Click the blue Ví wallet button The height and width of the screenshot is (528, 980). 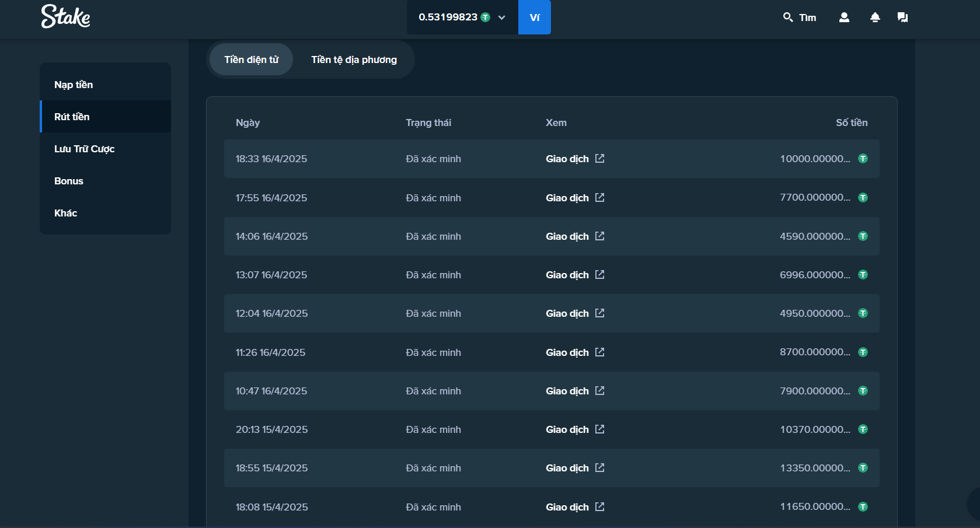click(534, 18)
